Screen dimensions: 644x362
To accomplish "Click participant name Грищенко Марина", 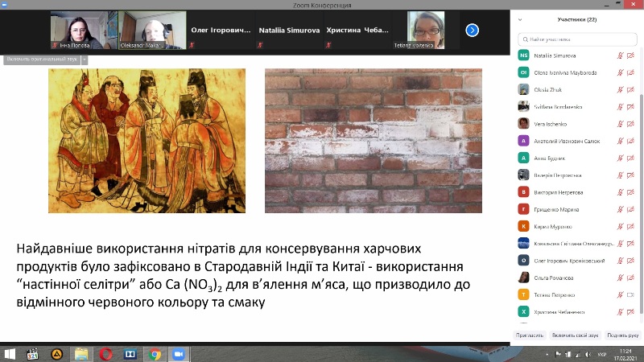I will (556, 209).
